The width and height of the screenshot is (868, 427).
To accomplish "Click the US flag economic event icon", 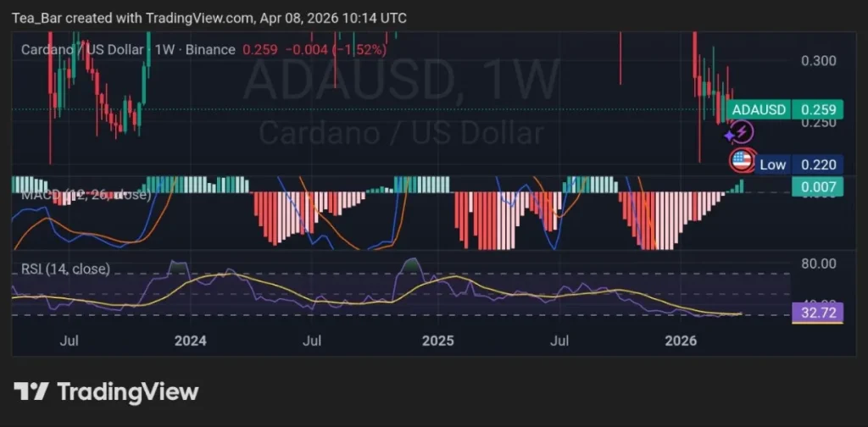I will (742, 160).
